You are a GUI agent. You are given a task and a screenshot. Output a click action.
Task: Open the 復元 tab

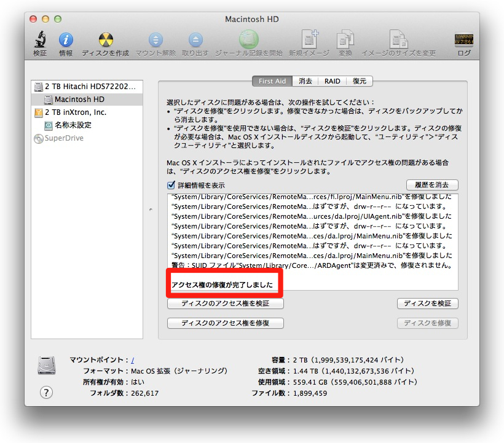360,81
